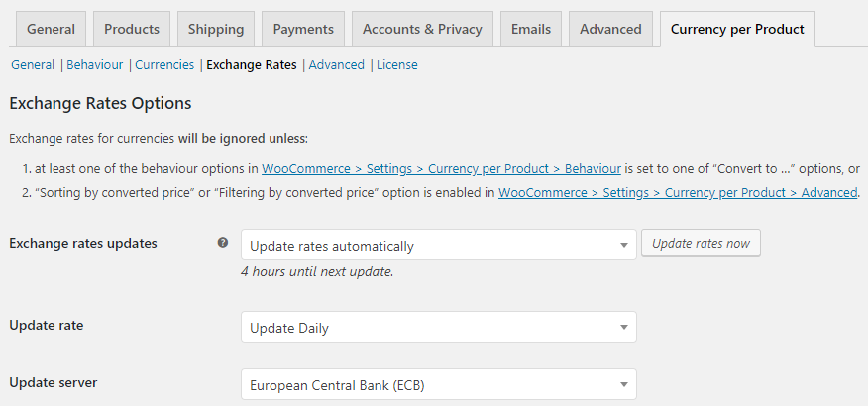The width and height of the screenshot is (868, 406).
Task: Select the Currency per Product tab
Action: click(737, 29)
